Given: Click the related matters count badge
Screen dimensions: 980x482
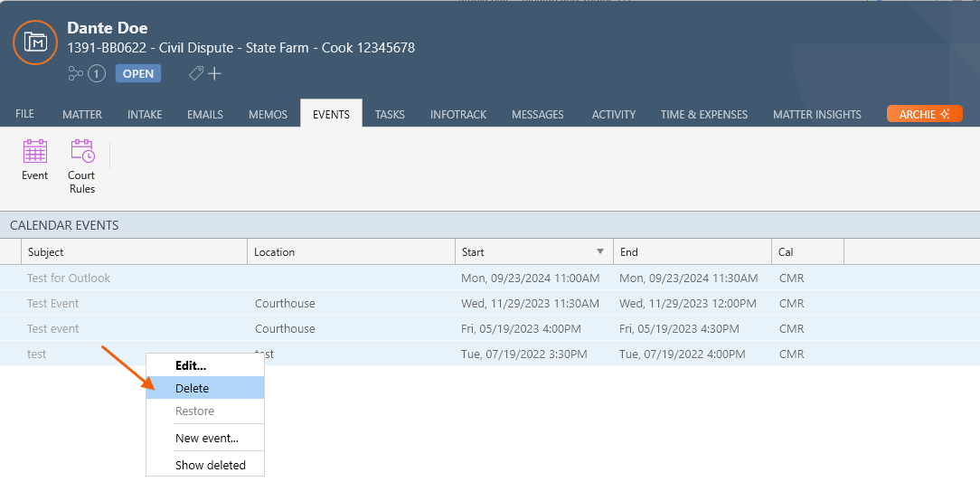Looking at the screenshot, I should point(96,74).
